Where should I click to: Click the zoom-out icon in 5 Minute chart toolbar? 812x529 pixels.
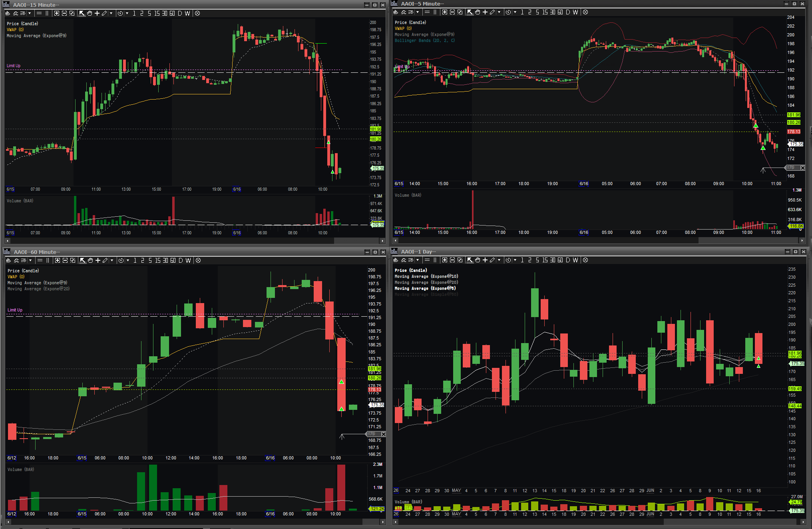click(452, 12)
